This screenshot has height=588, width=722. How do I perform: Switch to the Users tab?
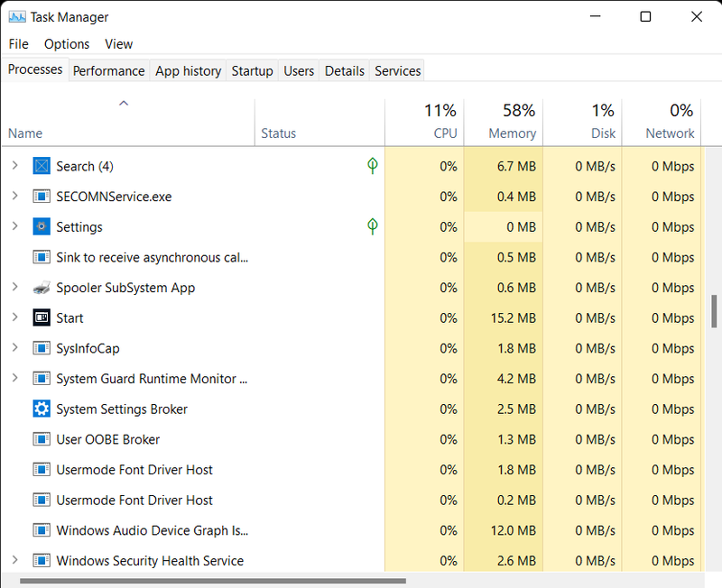coord(299,71)
